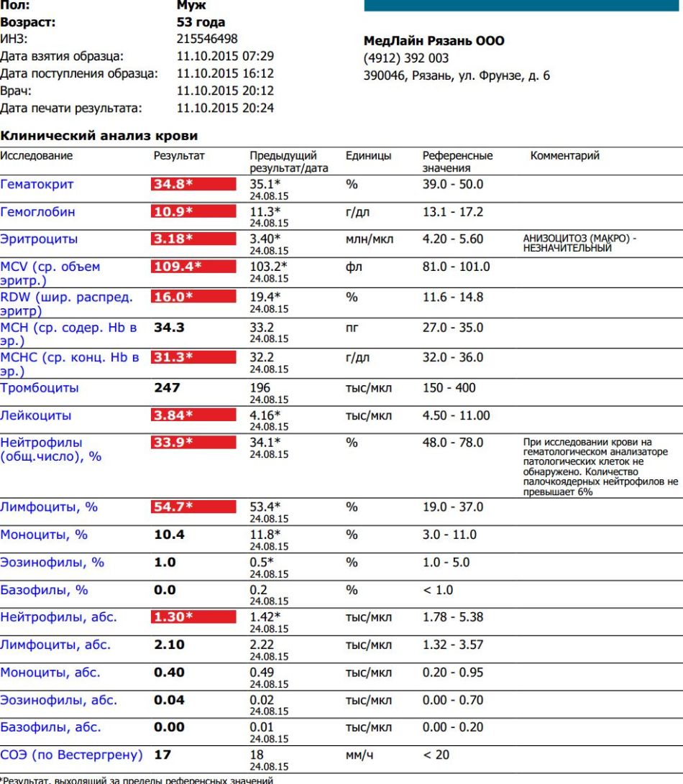
Task: Click red highlighted 34.8* hematocrit result
Action: coord(193,185)
